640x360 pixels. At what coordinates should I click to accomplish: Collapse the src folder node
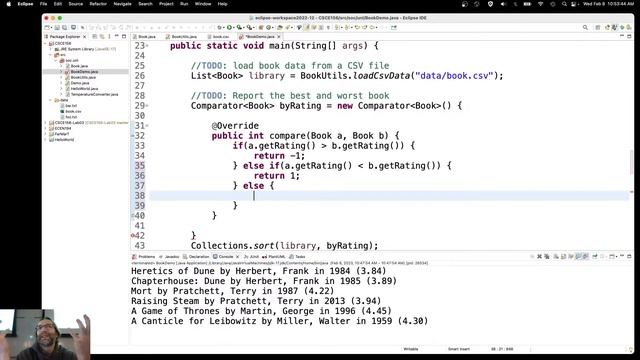(51, 55)
